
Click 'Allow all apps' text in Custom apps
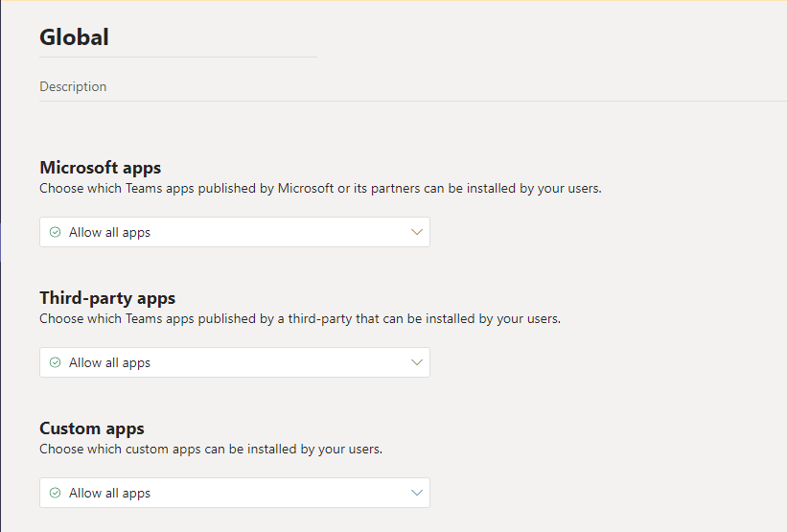coord(110,494)
